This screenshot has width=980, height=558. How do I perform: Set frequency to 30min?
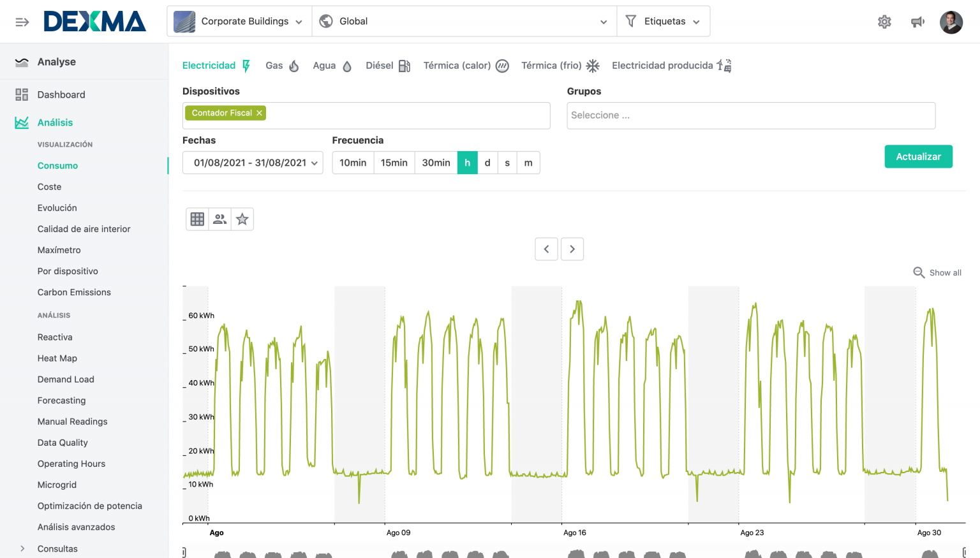(x=436, y=163)
